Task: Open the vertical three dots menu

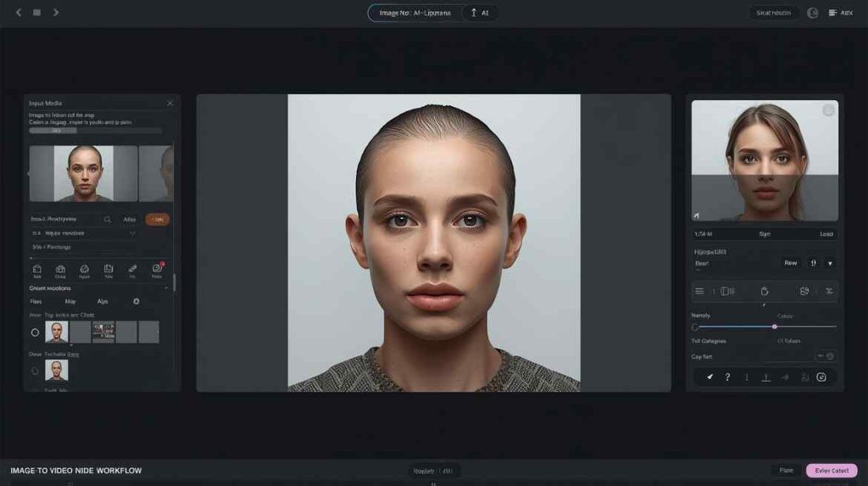Action: tap(747, 377)
